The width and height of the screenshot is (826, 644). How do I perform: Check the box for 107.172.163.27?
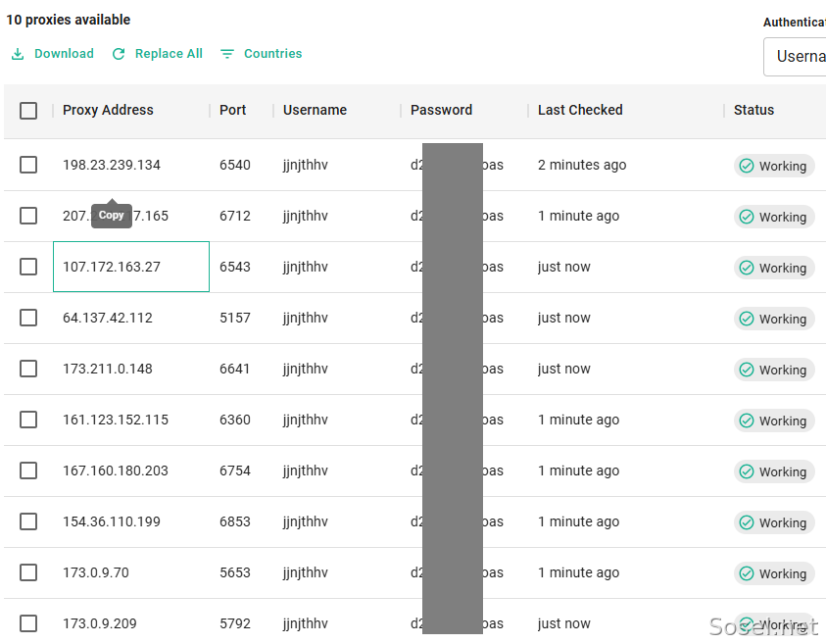tap(28, 267)
